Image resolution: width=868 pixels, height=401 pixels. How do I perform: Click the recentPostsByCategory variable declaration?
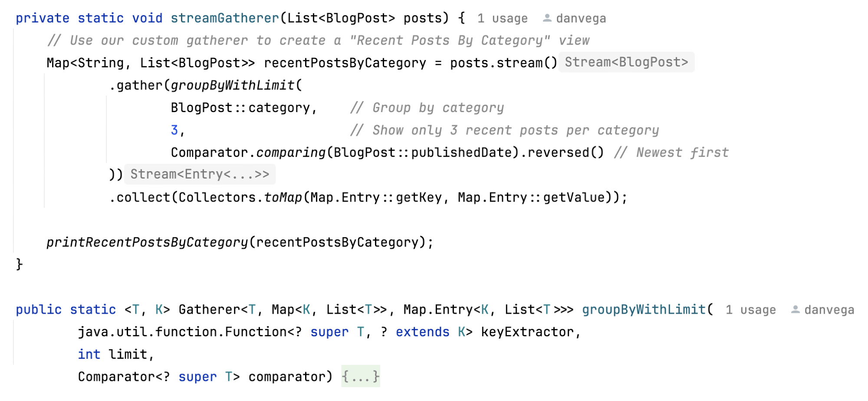[345, 63]
